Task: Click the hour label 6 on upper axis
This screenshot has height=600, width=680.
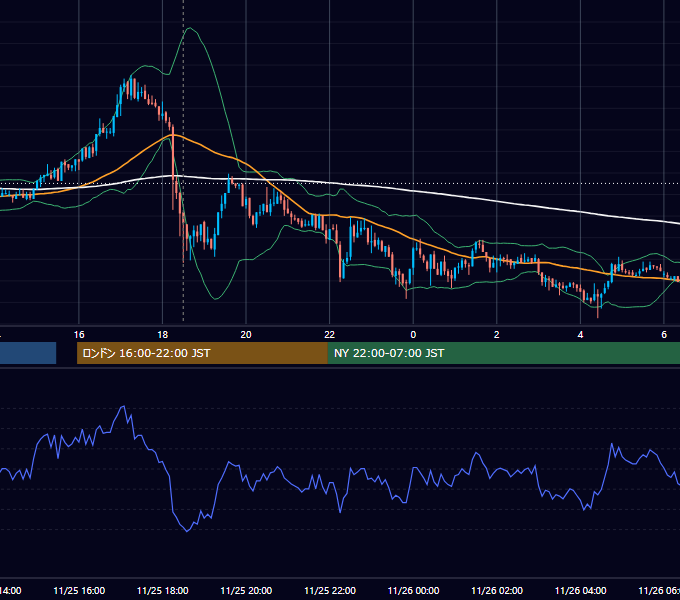Action: pyautogui.click(x=664, y=335)
